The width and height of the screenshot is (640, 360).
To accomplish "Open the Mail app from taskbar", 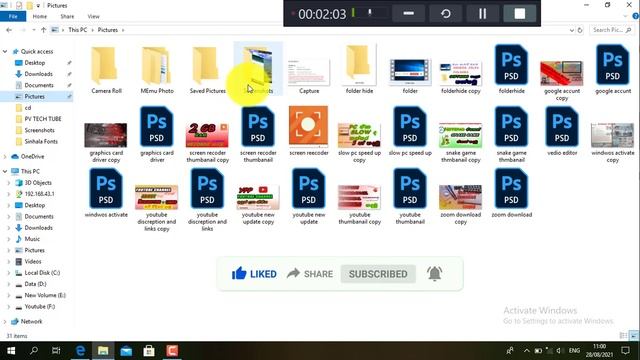I will 126,351.
